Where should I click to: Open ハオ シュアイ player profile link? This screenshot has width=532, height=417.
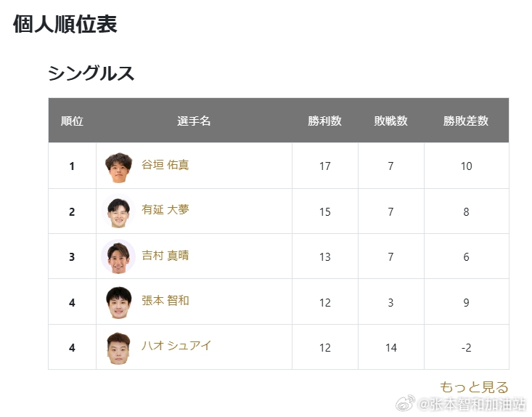176,346
